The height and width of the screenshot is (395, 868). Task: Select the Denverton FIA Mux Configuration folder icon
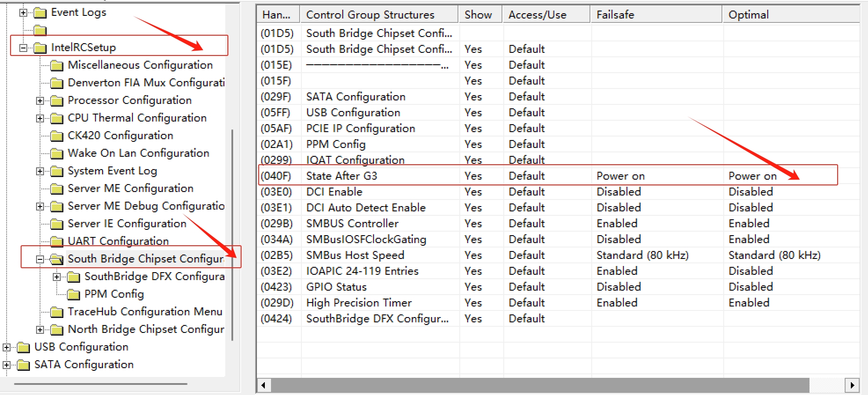coord(57,83)
